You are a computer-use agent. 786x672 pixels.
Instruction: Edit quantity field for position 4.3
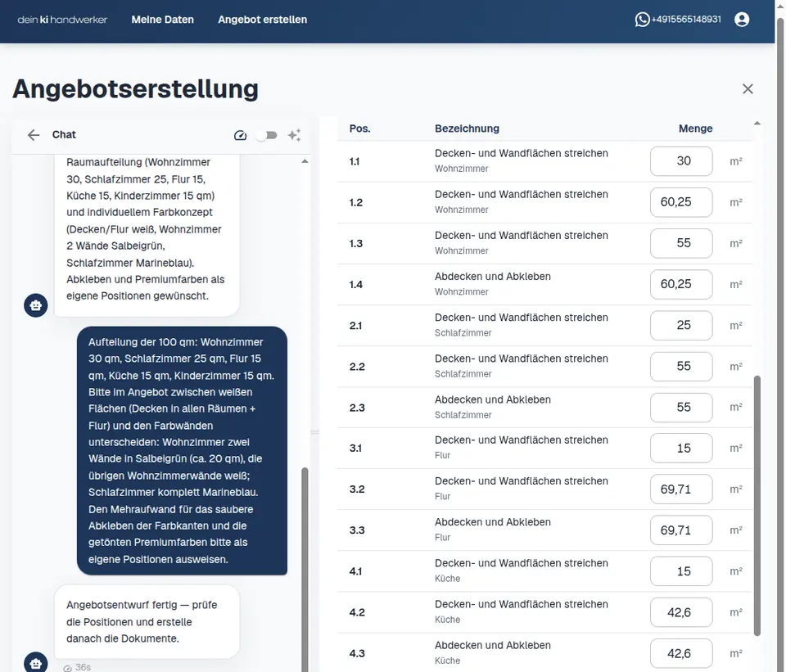point(681,653)
